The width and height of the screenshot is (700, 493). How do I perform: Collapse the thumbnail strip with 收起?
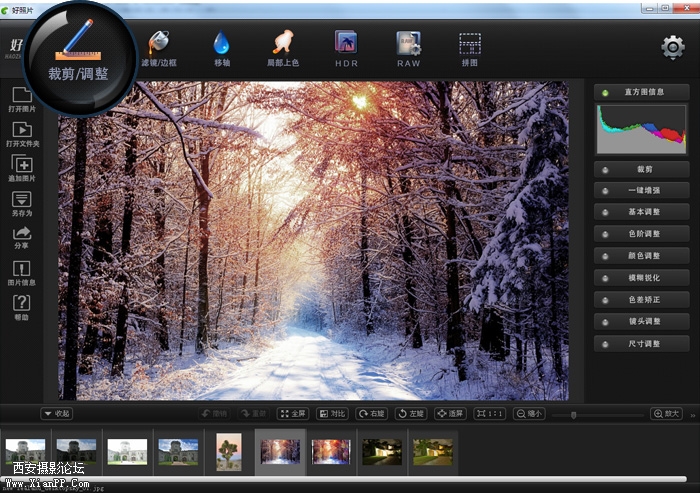[x=56, y=413]
